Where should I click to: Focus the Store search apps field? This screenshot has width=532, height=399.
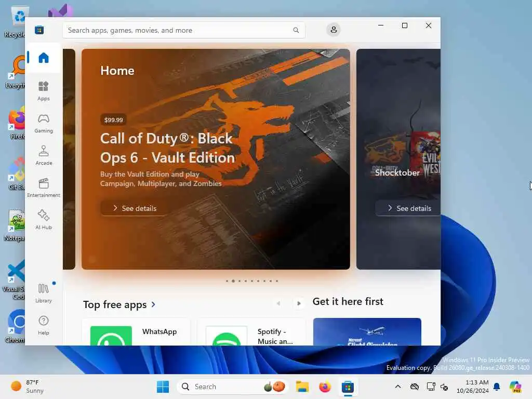pos(184,30)
